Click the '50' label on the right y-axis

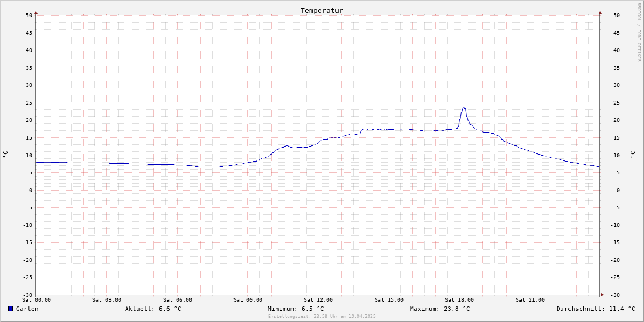point(616,16)
